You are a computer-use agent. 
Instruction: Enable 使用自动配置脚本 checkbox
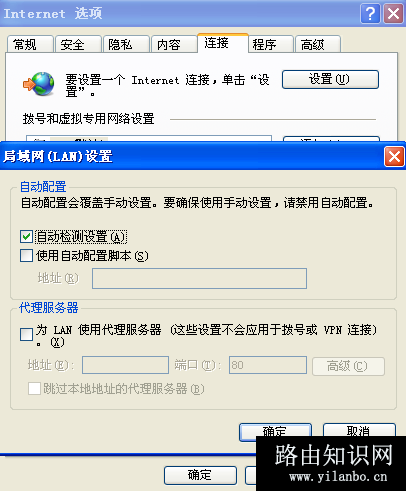[26, 256]
